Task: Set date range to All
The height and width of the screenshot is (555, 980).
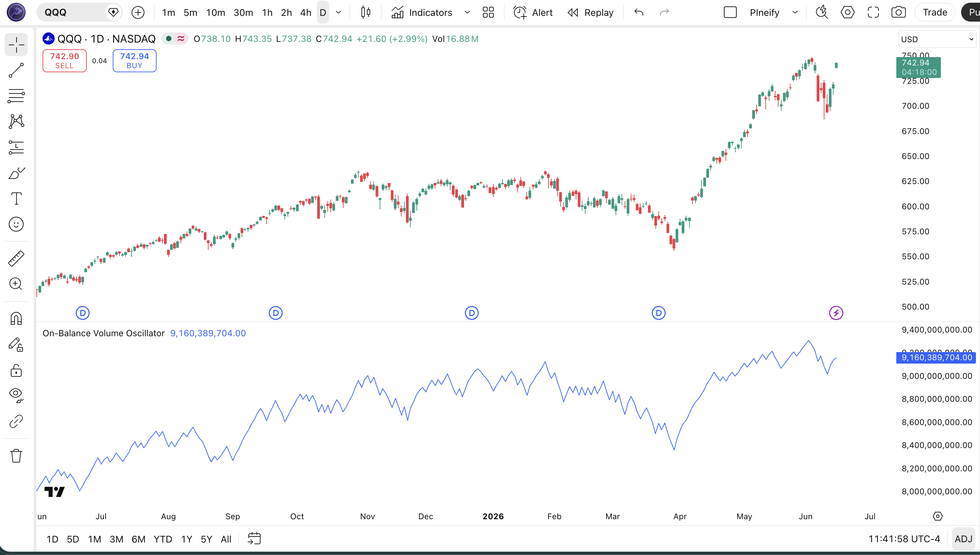Action: tap(226, 539)
